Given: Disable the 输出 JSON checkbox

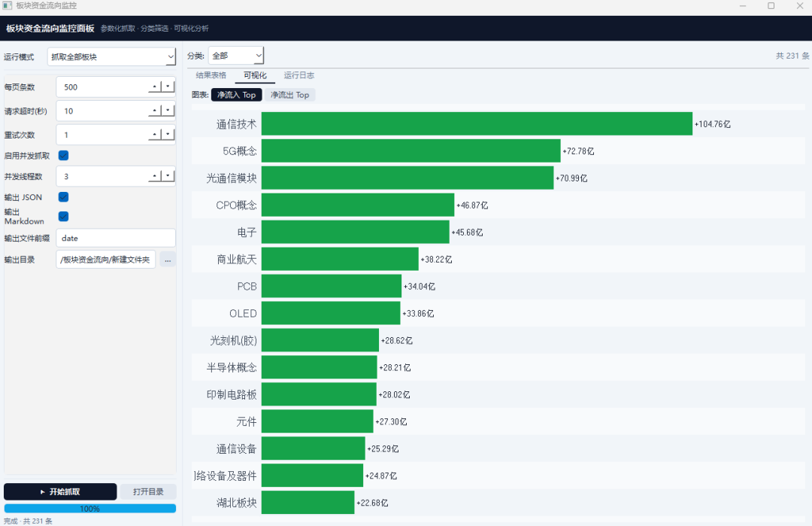Looking at the screenshot, I should coord(64,197).
